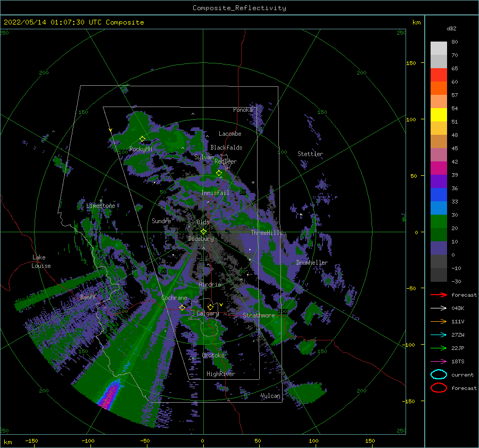Click the red forecast ellipse icon
Image resolution: width=479 pixels, height=448 pixels.
439,388
